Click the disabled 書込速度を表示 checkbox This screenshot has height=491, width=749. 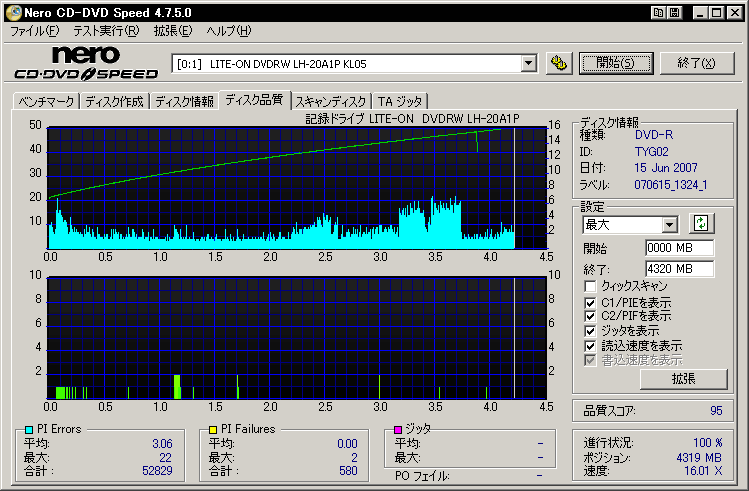[590, 360]
